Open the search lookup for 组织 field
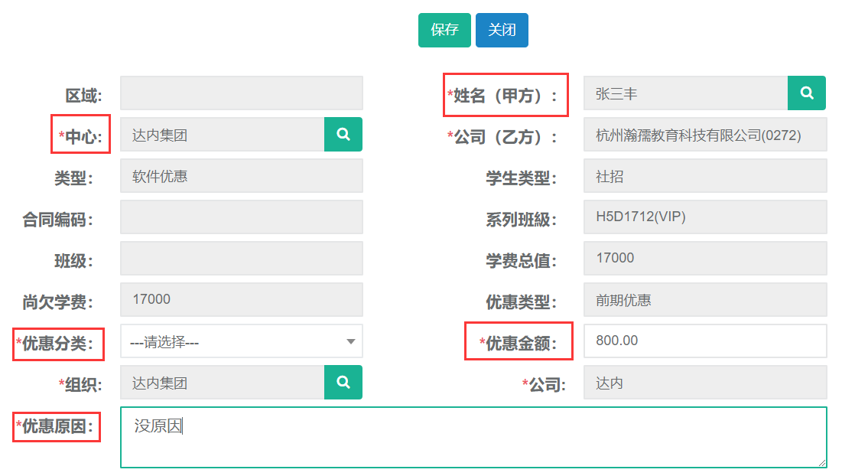This screenshot has height=476, width=868. (x=343, y=383)
